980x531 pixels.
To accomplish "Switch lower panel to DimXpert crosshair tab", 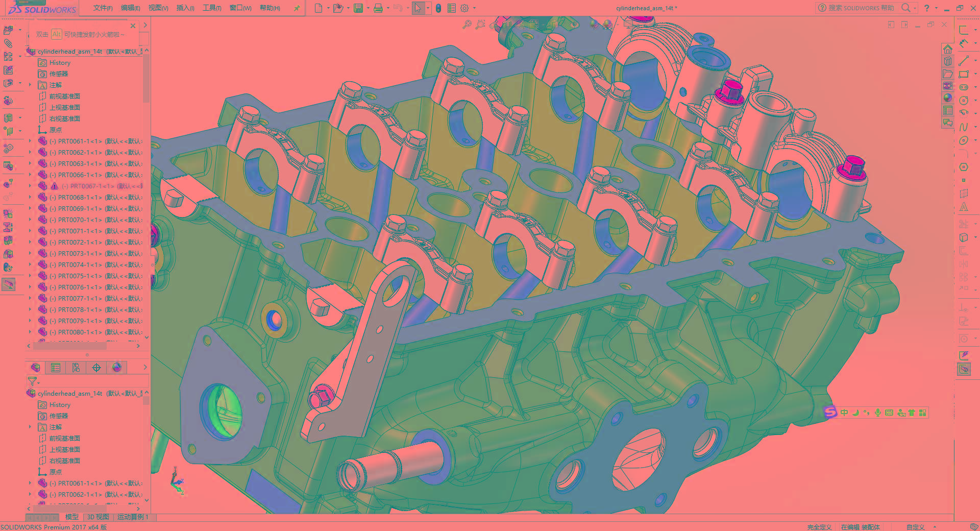I will click(96, 368).
